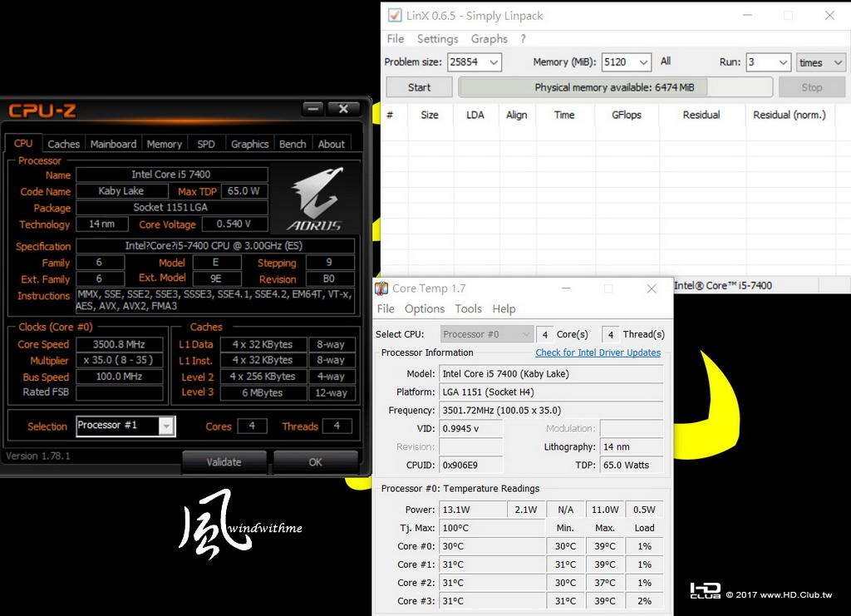The height and width of the screenshot is (616, 851).
Task: Click the All memory button in LinX
Action: (666, 62)
